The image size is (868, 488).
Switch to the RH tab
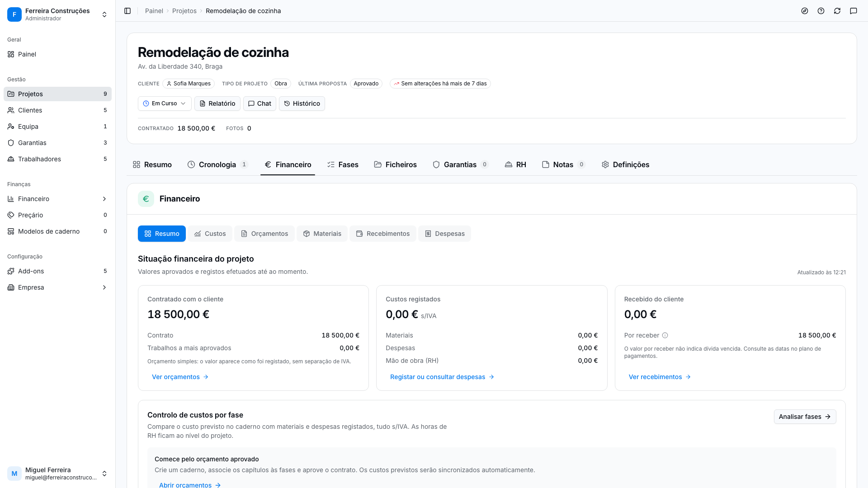coord(515,164)
